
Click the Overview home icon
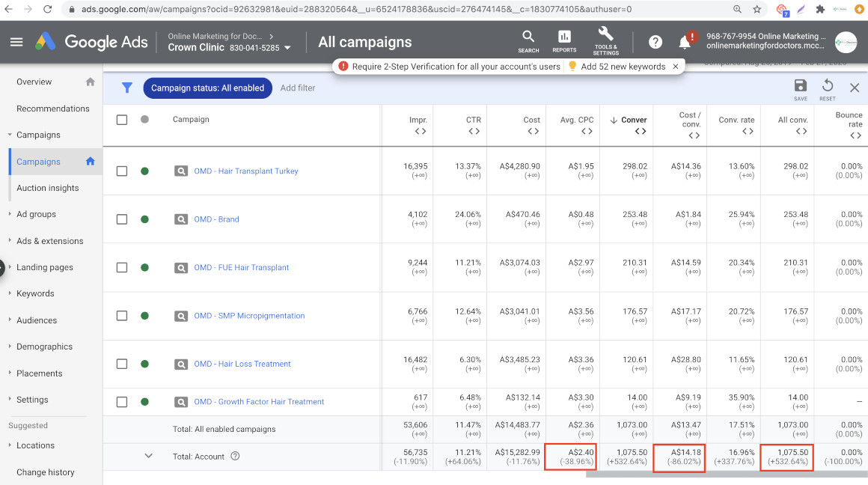click(x=91, y=82)
